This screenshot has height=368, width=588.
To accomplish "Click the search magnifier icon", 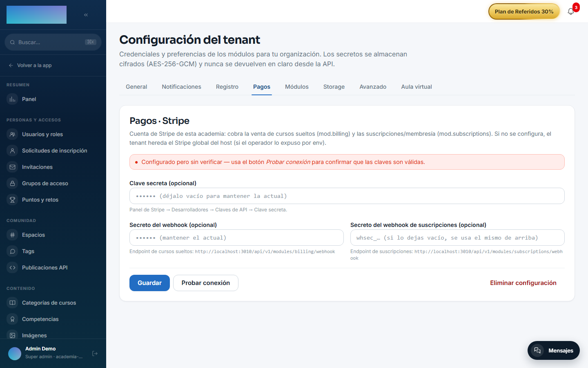I will 13,42.
